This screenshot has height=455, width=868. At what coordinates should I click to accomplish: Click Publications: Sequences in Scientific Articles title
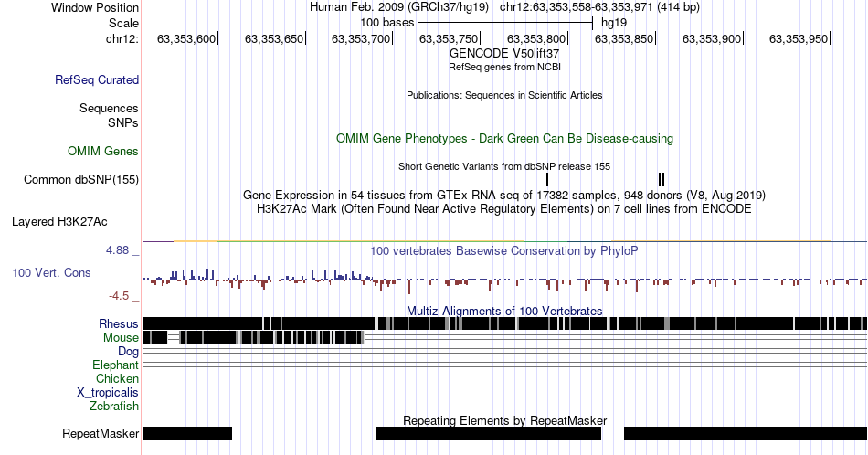tap(504, 95)
